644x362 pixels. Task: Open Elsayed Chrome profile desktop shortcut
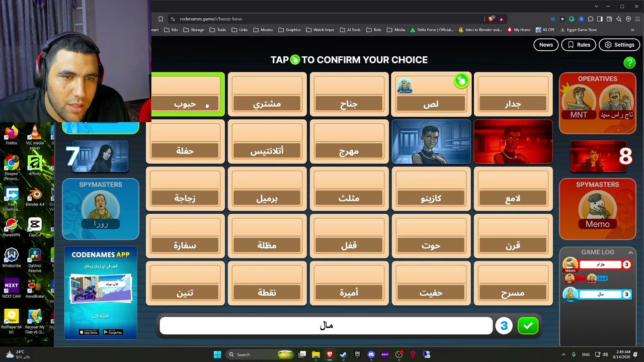tap(11, 168)
